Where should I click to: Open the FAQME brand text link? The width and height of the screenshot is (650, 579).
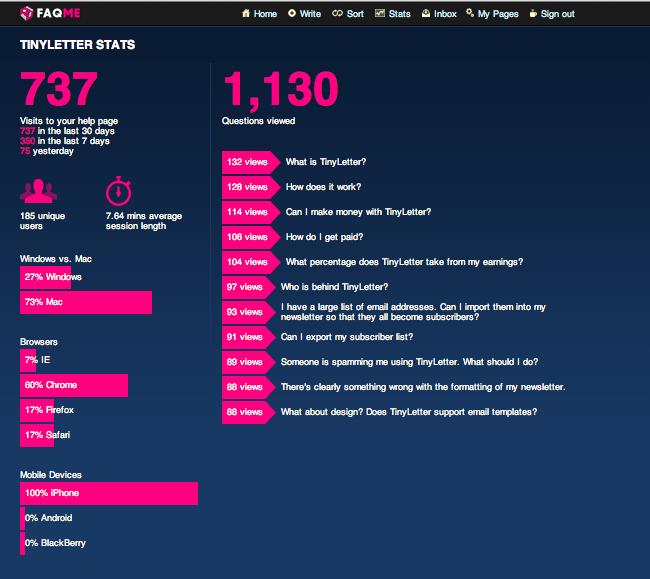coord(58,13)
